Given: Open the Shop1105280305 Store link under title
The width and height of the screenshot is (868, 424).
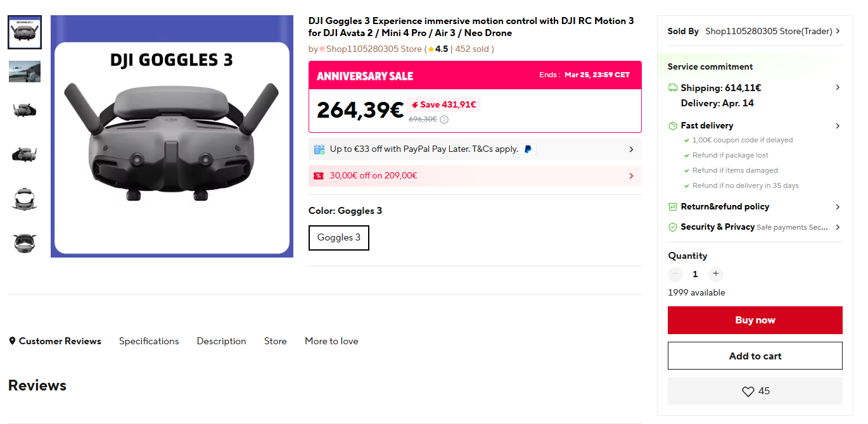Looking at the screenshot, I should click(x=374, y=49).
